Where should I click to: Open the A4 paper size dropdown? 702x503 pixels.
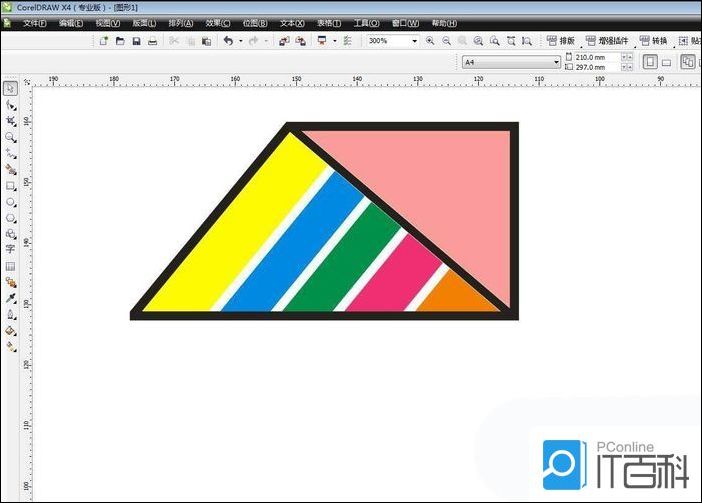pos(556,62)
